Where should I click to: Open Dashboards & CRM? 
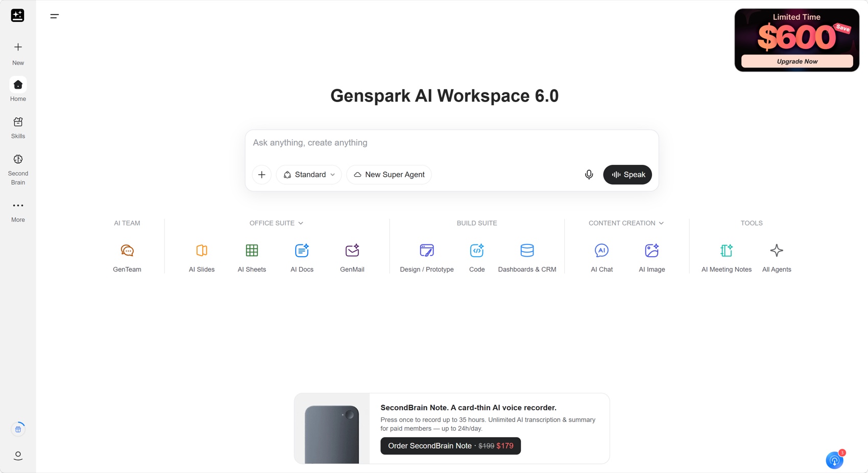[527, 258]
